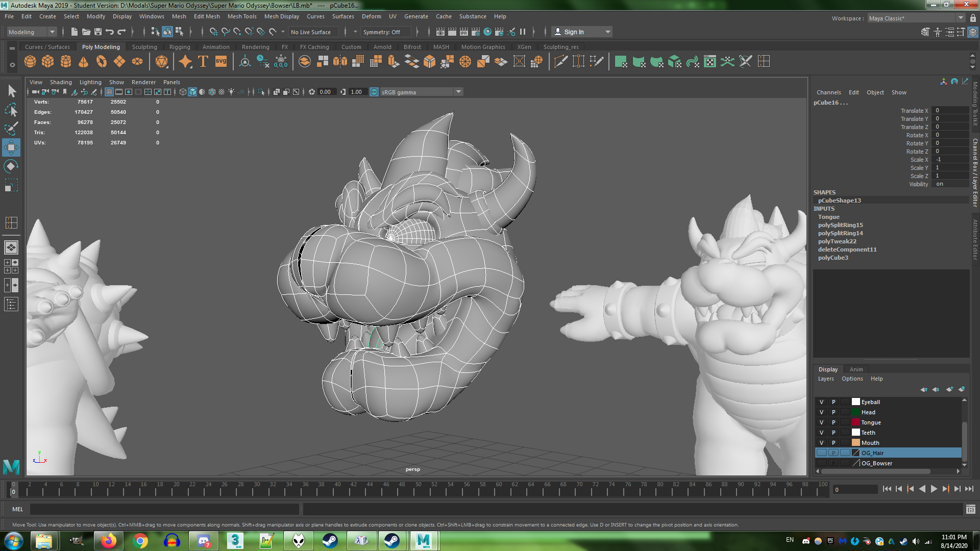
Task: Click the Freeze Transformations snowflake icon
Action: [281, 62]
